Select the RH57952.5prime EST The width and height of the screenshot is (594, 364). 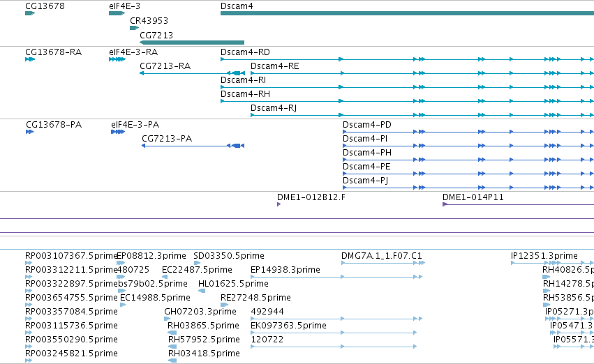point(172,347)
